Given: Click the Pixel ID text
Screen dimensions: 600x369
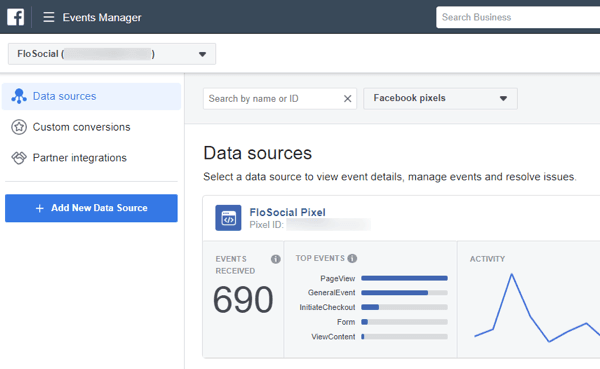Looking at the screenshot, I should click(x=266, y=225).
